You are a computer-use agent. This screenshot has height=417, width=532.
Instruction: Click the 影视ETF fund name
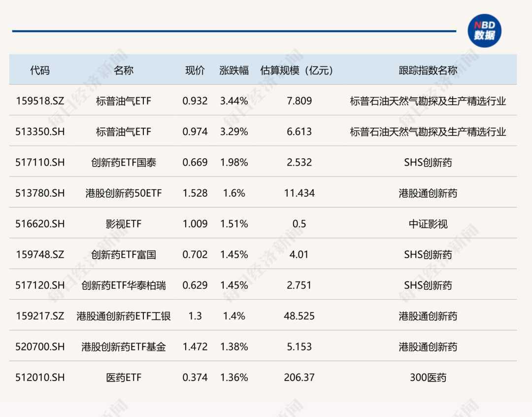point(123,224)
